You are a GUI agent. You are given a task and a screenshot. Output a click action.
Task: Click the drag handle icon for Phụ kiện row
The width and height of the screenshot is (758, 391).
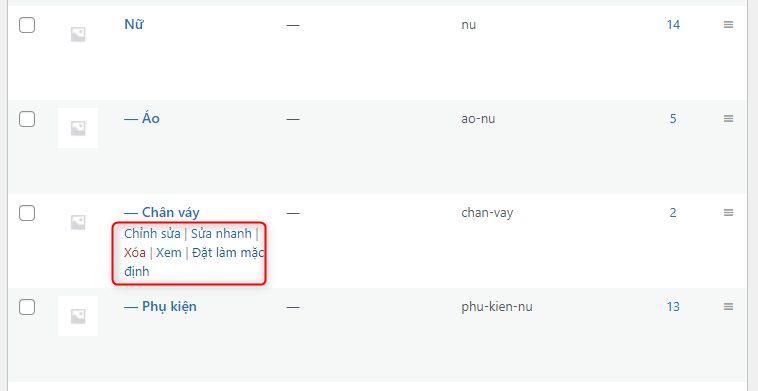[x=728, y=306]
